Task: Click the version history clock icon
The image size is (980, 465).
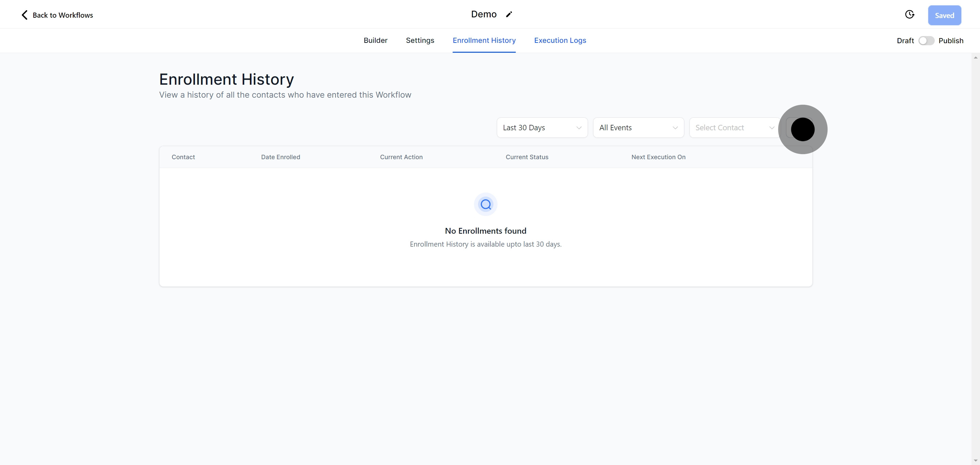Action: 910,14
